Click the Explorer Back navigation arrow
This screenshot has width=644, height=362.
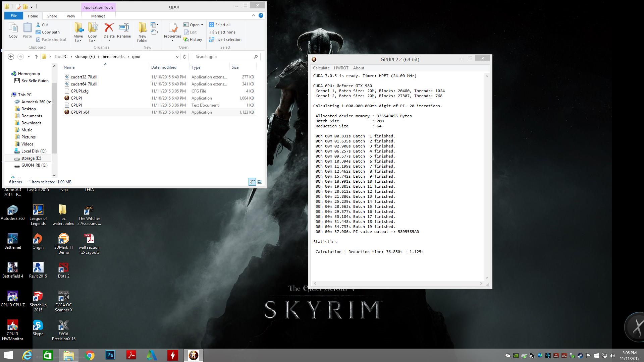pyautogui.click(x=11, y=57)
